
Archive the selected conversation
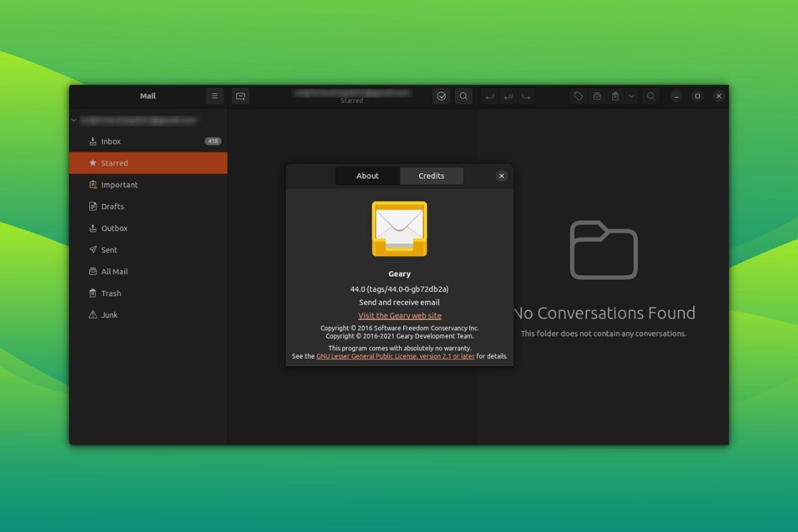point(597,96)
